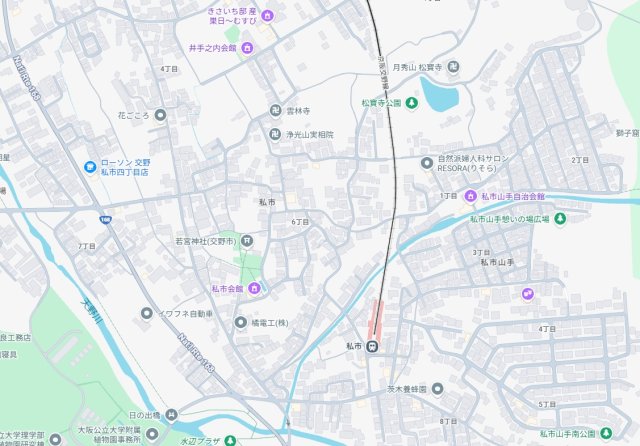Open the 花ごころ place marker
This screenshot has width=640, height=446.
pyautogui.click(x=160, y=115)
